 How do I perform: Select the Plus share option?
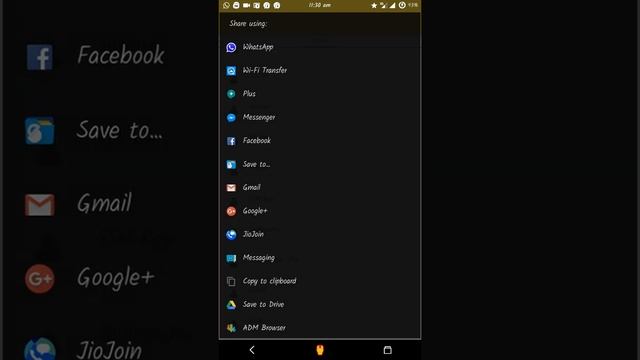tap(249, 93)
